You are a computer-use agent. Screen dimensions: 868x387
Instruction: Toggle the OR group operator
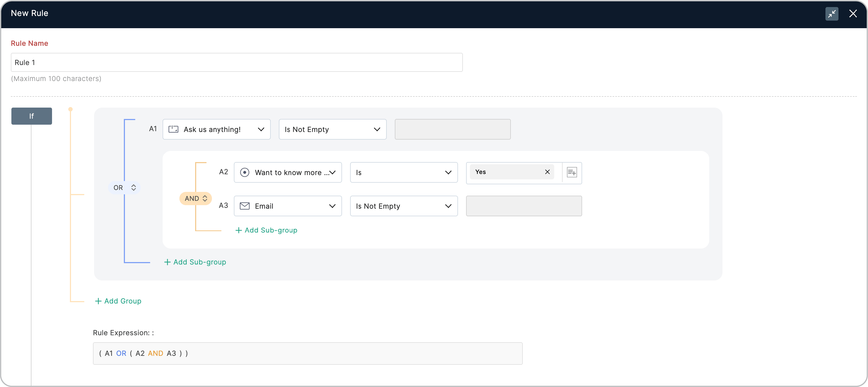(125, 188)
